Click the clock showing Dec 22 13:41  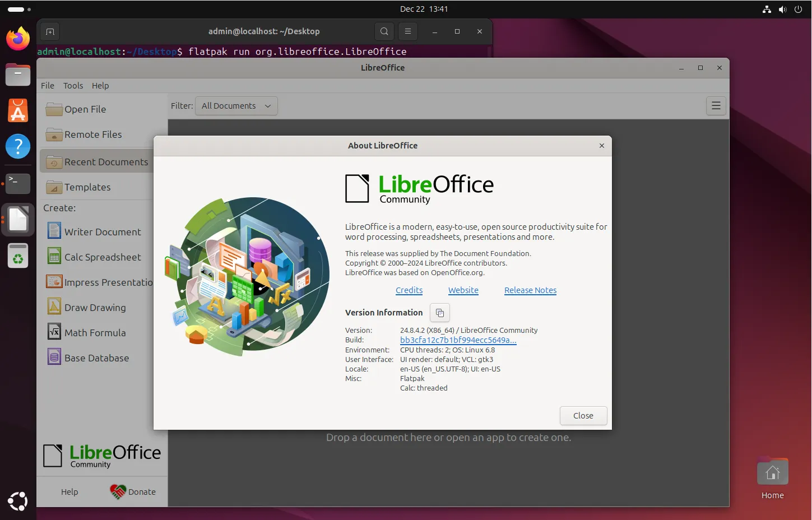424,9
